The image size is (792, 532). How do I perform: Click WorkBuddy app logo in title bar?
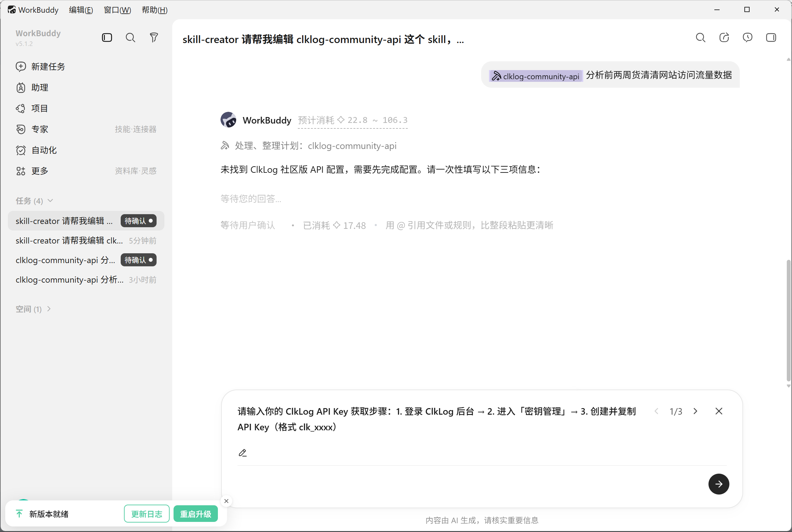click(12, 10)
